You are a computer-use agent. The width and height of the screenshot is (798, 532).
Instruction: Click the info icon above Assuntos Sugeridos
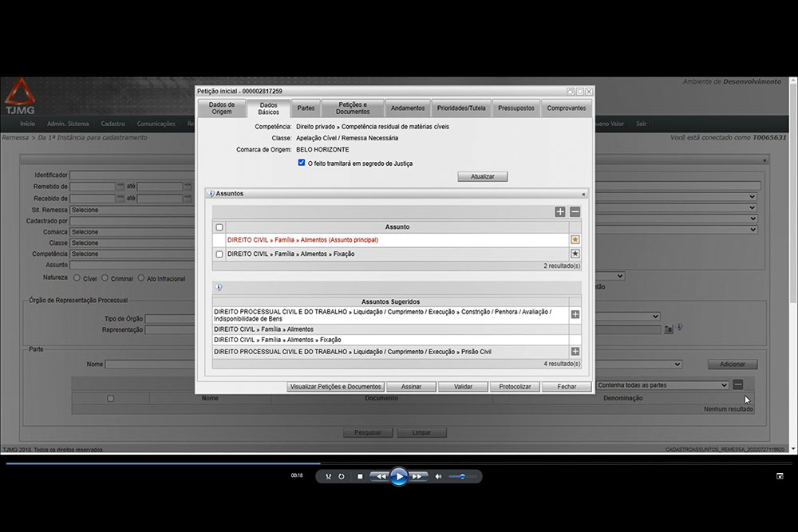(x=219, y=288)
